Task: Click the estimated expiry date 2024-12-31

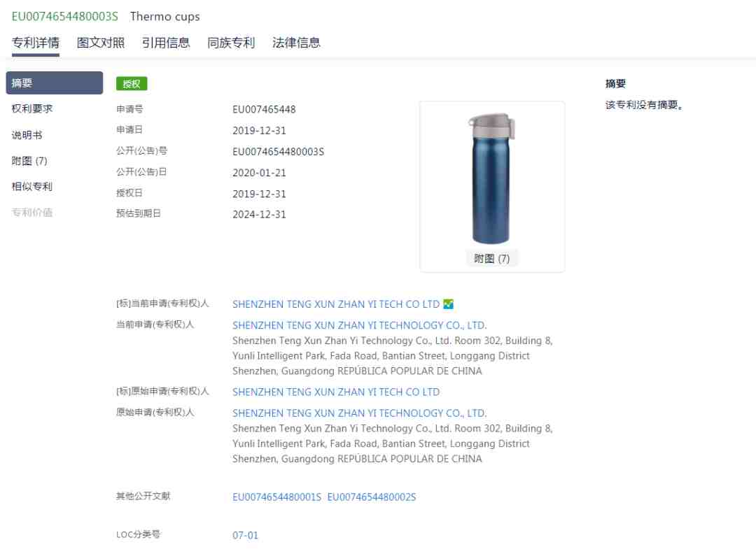Action: [x=260, y=215]
